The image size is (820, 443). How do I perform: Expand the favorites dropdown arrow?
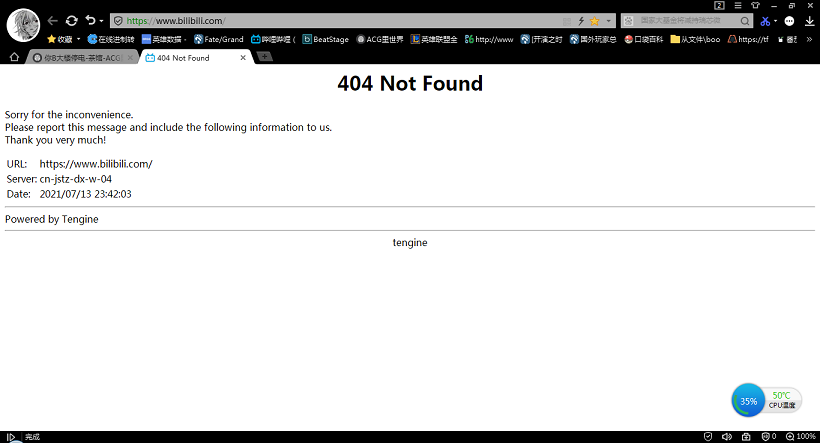[78, 39]
